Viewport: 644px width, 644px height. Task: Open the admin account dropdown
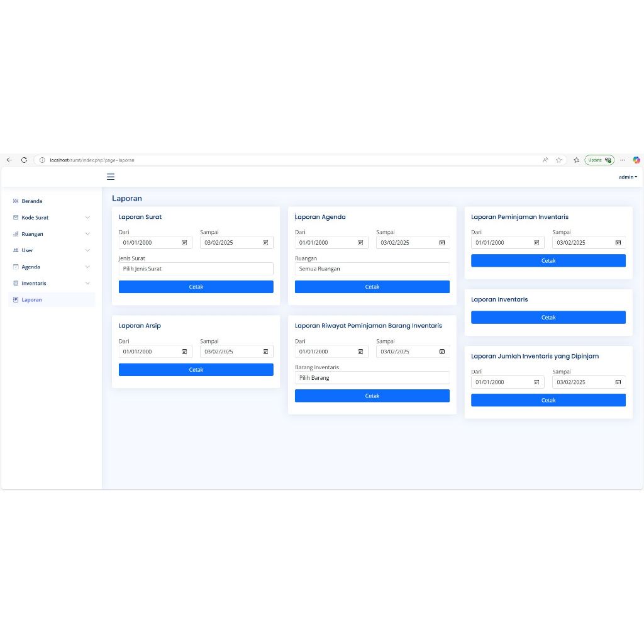click(x=628, y=177)
